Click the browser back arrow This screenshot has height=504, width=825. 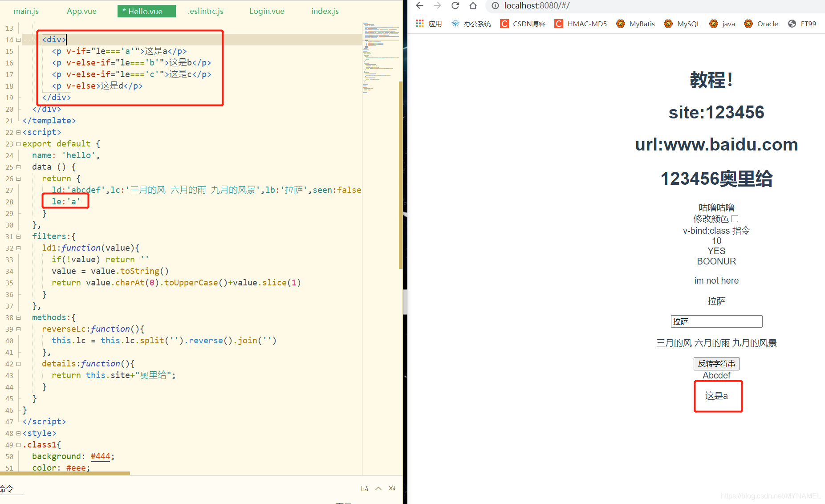[x=419, y=5]
